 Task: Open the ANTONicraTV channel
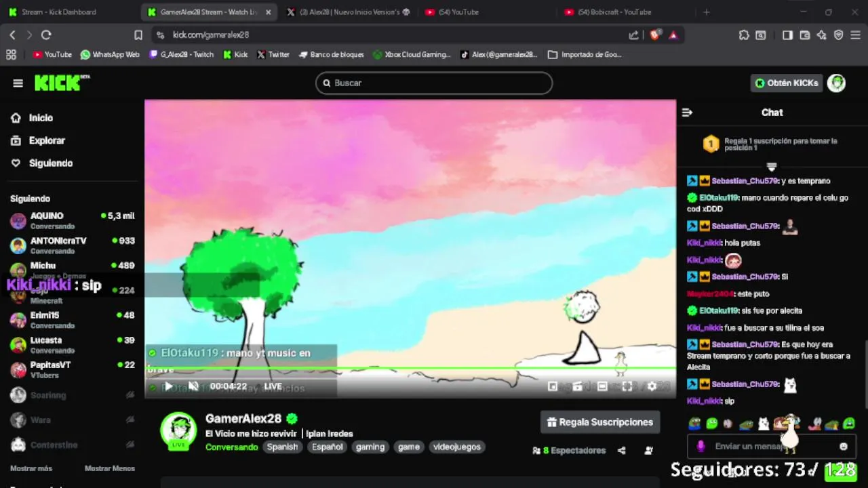point(72,245)
